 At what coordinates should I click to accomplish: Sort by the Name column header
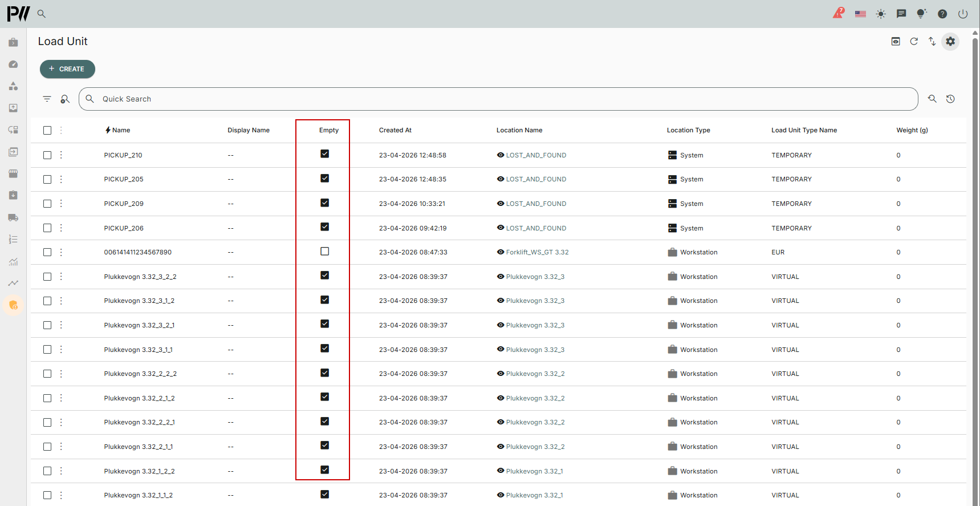click(x=121, y=130)
